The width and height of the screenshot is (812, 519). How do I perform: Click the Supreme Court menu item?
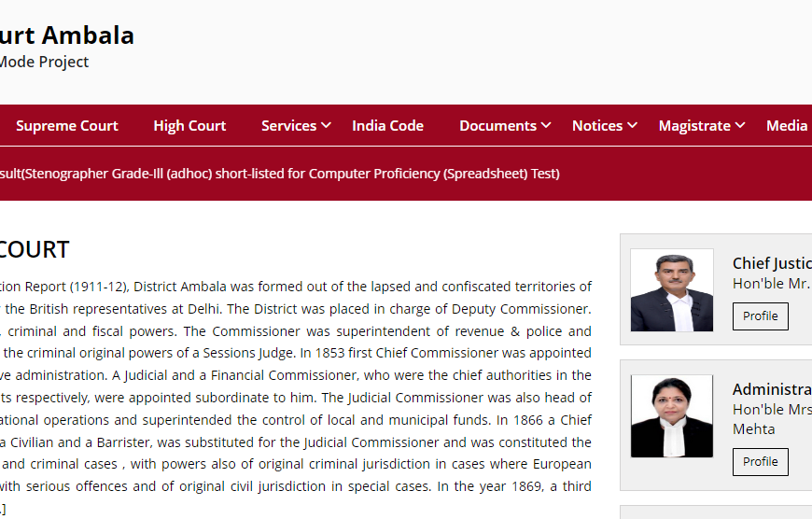tap(67, 126)
